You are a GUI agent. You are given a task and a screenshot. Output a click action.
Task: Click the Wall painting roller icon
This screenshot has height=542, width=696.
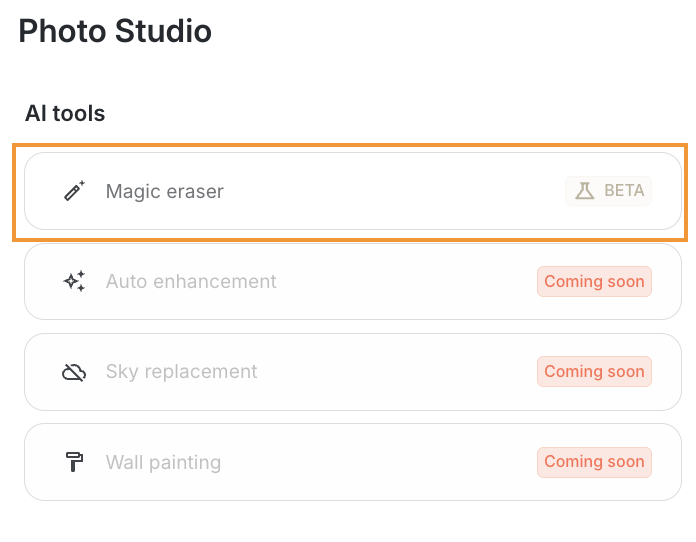[74, 462]
